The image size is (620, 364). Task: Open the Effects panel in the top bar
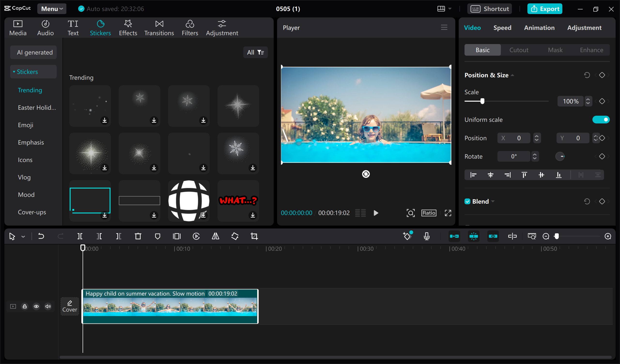(x=128, y=27)
